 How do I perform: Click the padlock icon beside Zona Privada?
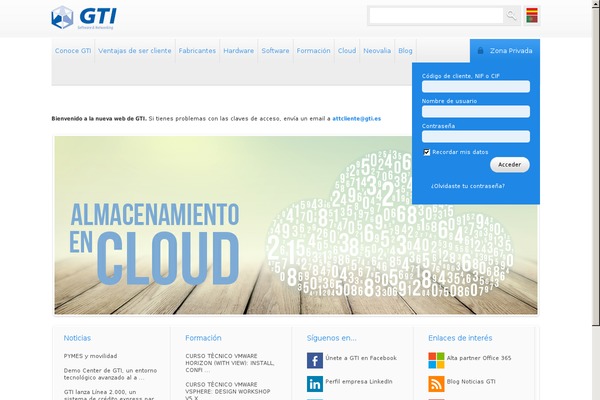tap(480, 50)
